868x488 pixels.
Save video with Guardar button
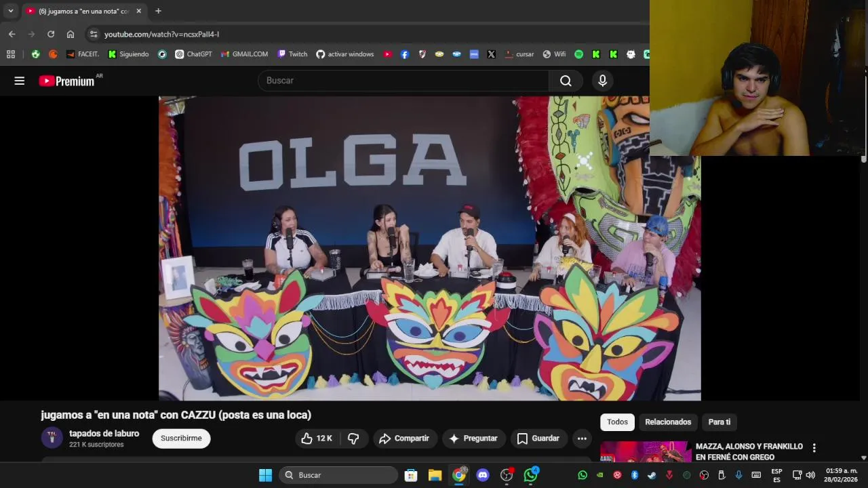pos(538,439)
